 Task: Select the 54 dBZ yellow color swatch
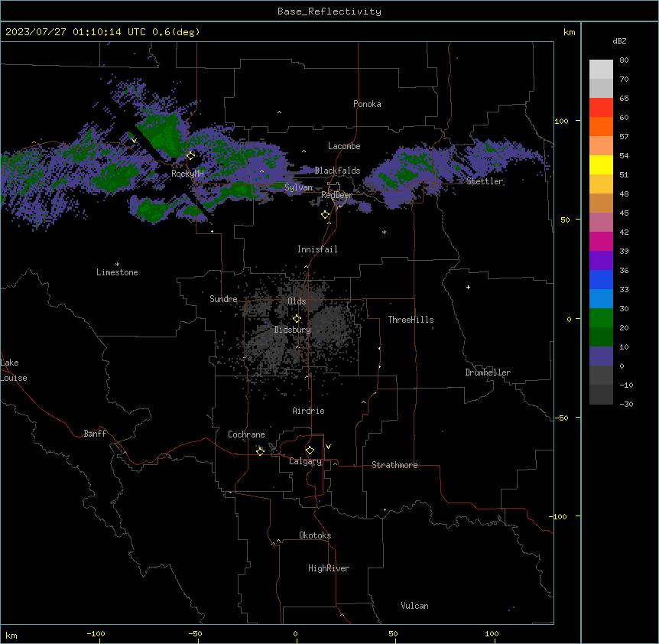tap(601, 164)
